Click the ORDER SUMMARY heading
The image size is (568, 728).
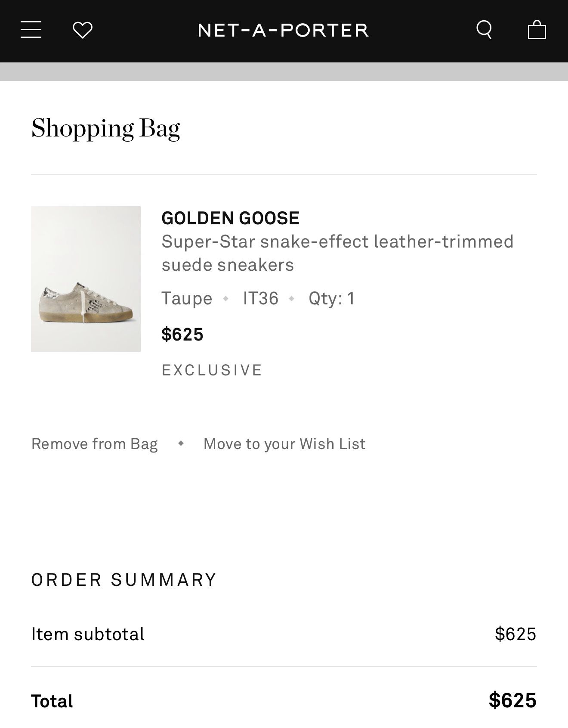123,579
